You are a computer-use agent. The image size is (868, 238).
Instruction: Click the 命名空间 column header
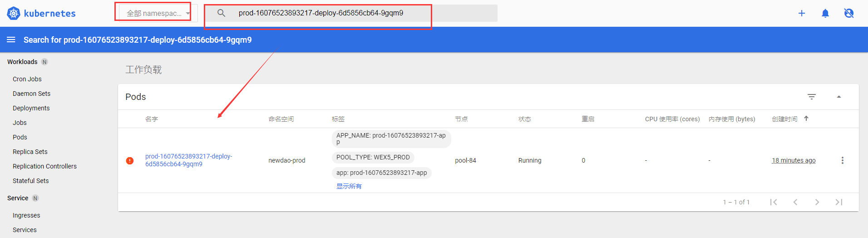pyautogui.click(x=281, y=119)
